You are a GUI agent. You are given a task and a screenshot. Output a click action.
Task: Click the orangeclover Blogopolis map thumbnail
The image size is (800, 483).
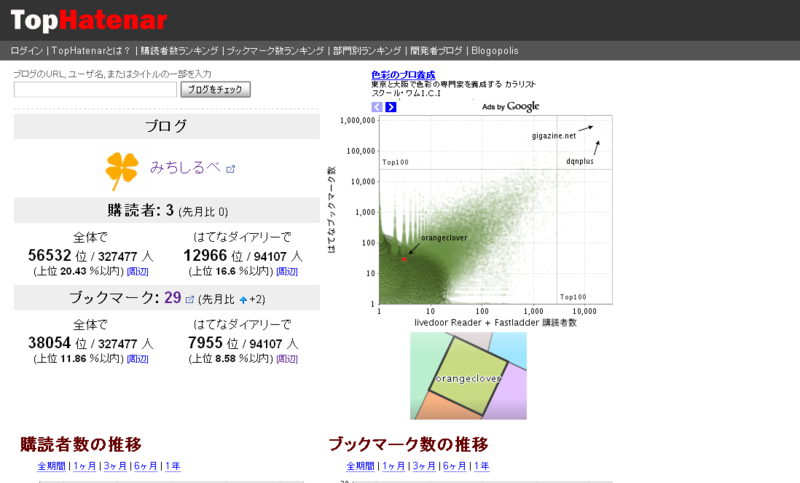coord(468,376)
